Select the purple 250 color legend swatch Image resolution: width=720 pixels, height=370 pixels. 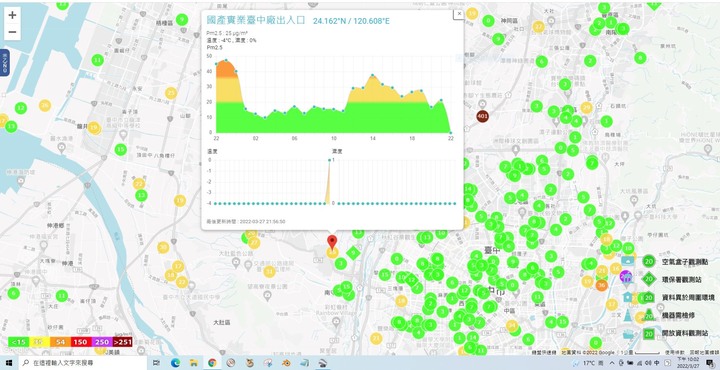(x=101, y=342)
